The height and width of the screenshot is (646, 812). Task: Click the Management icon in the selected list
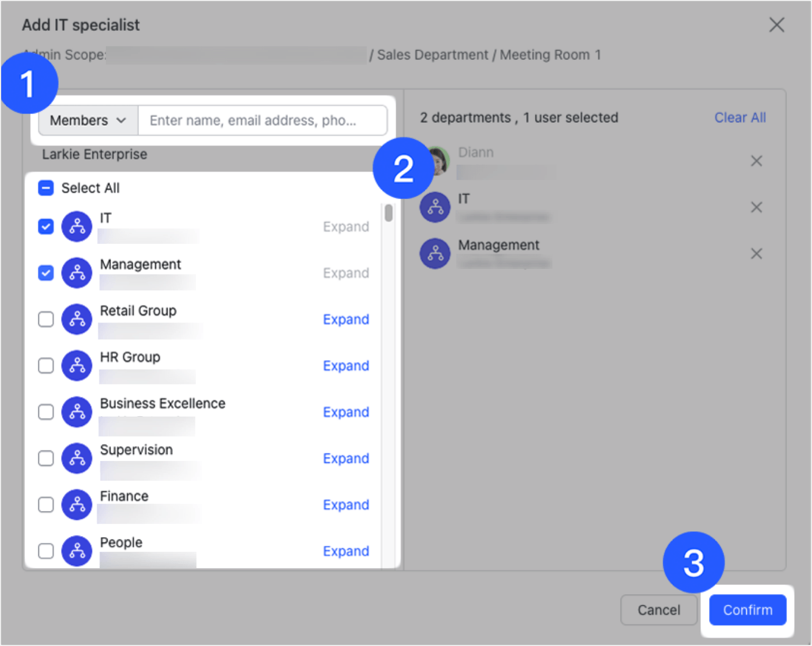[x=435, y=253]
